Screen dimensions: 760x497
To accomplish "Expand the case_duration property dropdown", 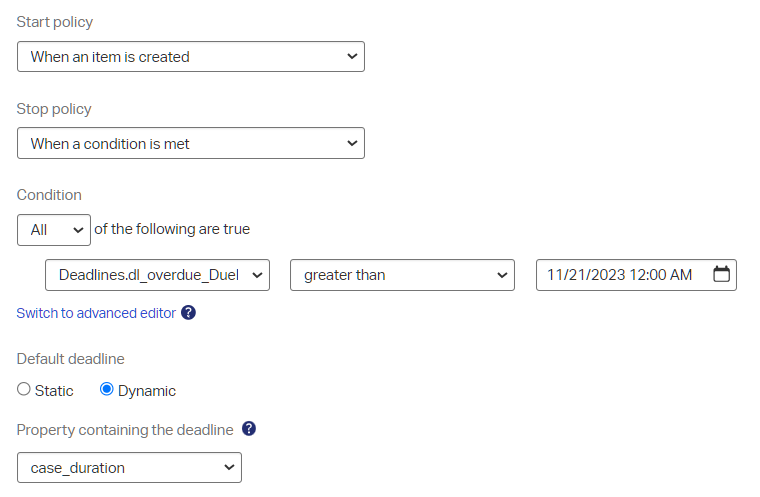I will (129, 468).
